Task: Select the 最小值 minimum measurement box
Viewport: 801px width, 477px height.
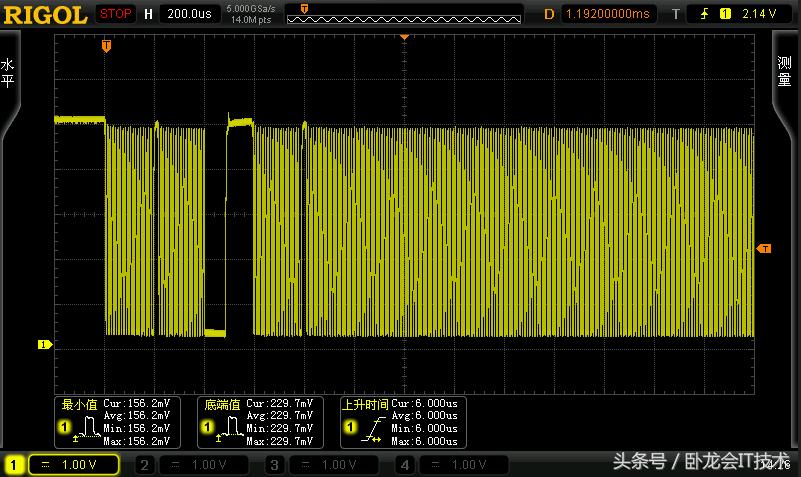Action: [116, 421]
